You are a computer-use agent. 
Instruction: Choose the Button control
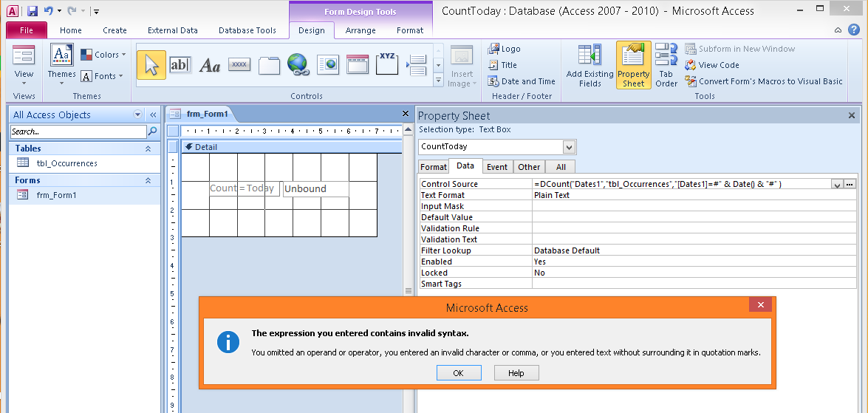239,65
